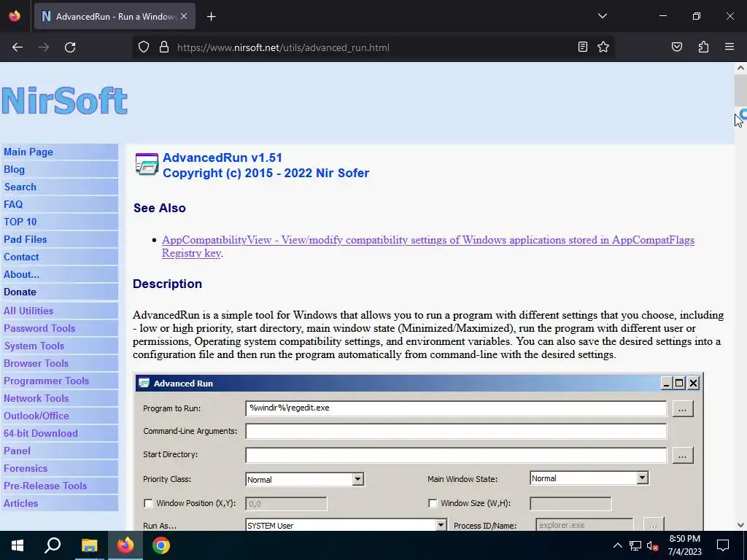Image resolution: width=747 pixels, height=560 pixels.
Task: Click the Firefox back arrow
Action: point(18,47)
